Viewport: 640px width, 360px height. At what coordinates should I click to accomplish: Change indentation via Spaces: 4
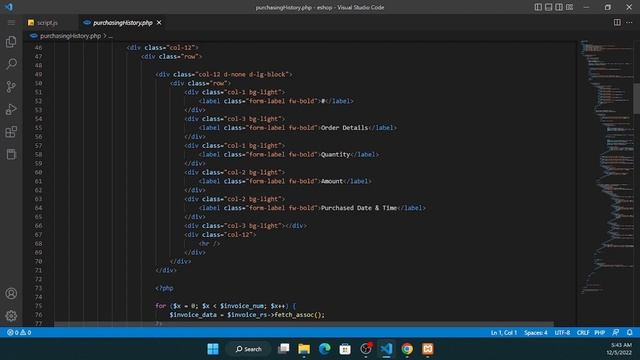[536, 333]
